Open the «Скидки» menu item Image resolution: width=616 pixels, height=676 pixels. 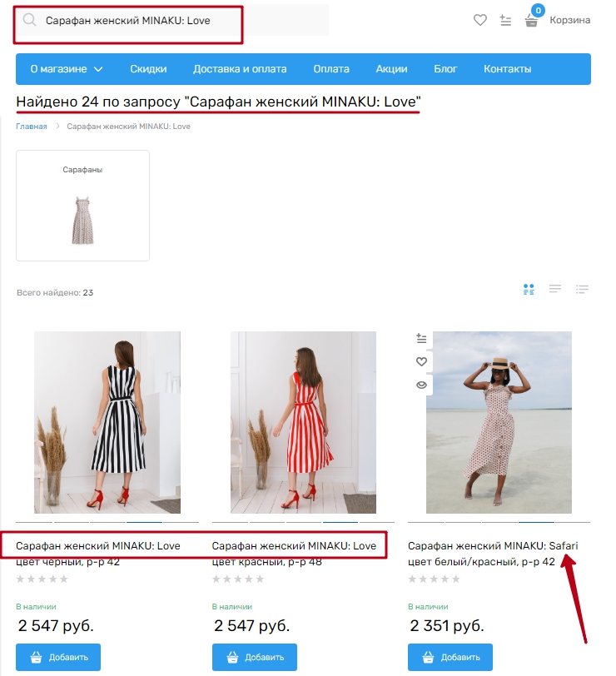(x=148, y=69)
